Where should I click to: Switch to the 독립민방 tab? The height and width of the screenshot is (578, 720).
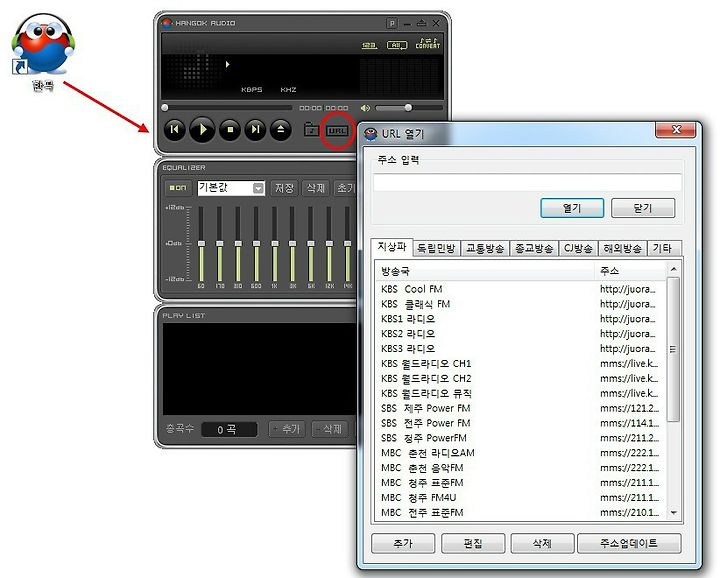(x=436, y=248)
